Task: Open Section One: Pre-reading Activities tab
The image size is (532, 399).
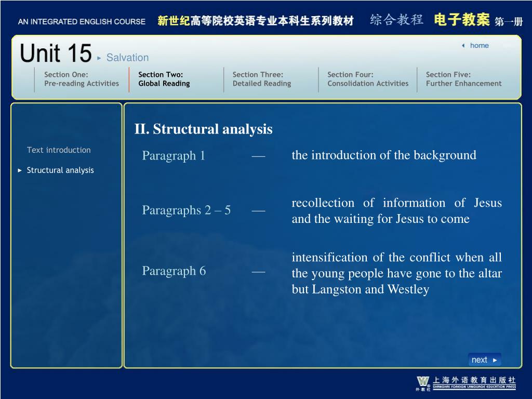Action: tap(82, 79)
